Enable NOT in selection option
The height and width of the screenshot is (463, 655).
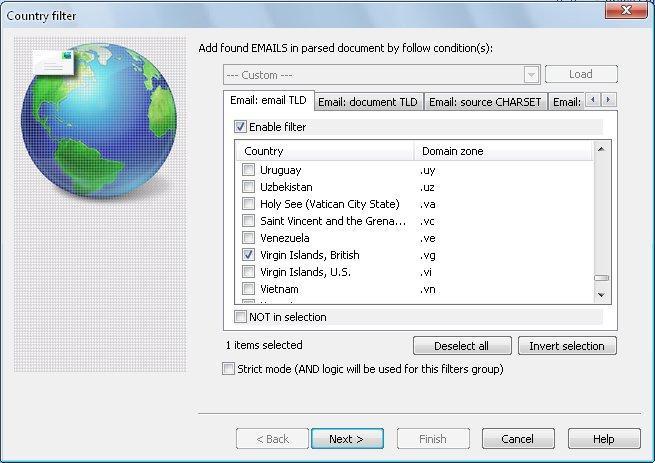(x=240, y=317)
